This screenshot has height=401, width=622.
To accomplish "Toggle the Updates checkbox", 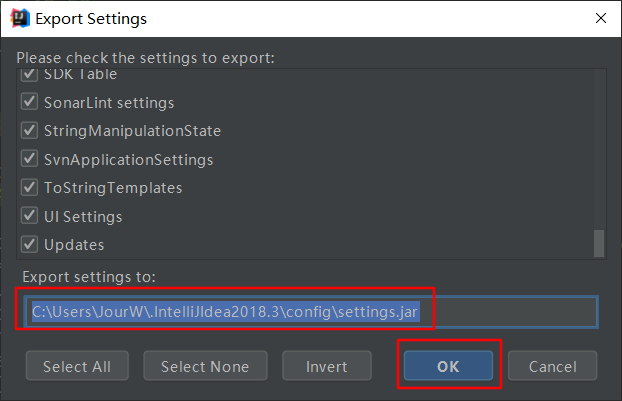I will click(29, 244).
